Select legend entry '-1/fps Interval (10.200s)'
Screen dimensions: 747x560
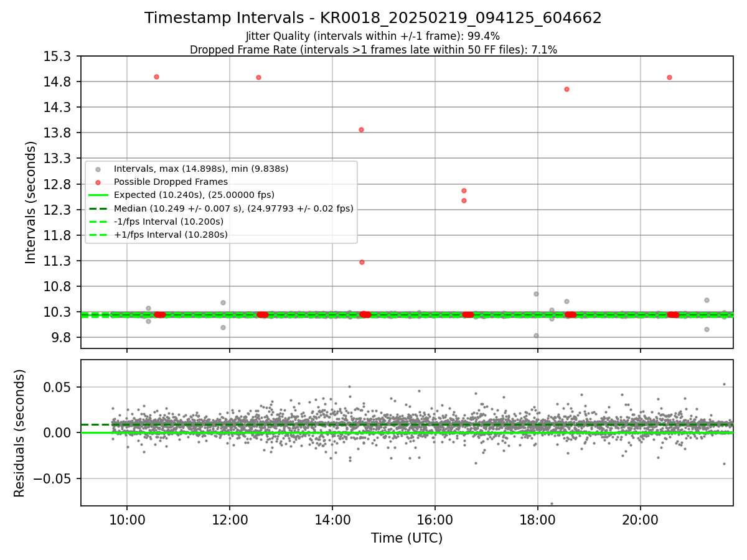tap(169, 222)
